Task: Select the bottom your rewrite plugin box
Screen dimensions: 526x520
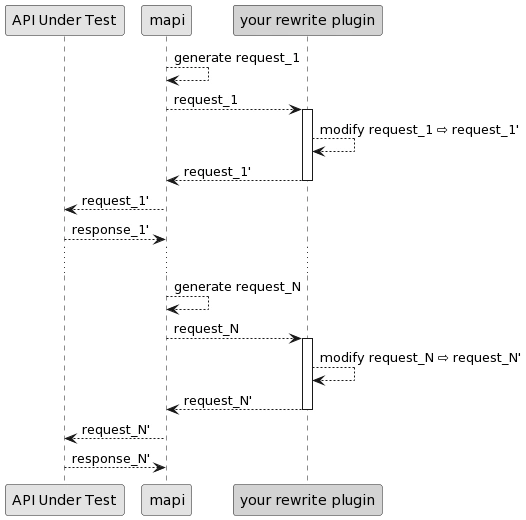Action: click(308, 500)
